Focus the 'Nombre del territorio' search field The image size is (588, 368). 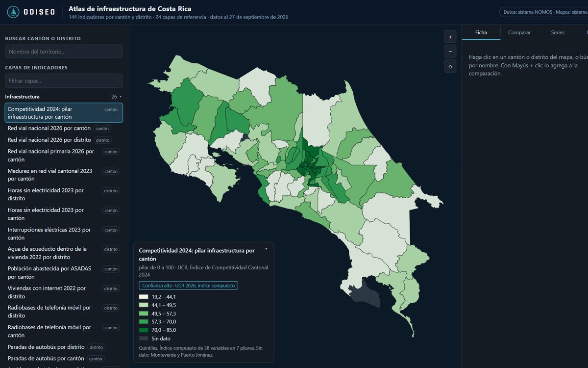click(x=64, y=52)
